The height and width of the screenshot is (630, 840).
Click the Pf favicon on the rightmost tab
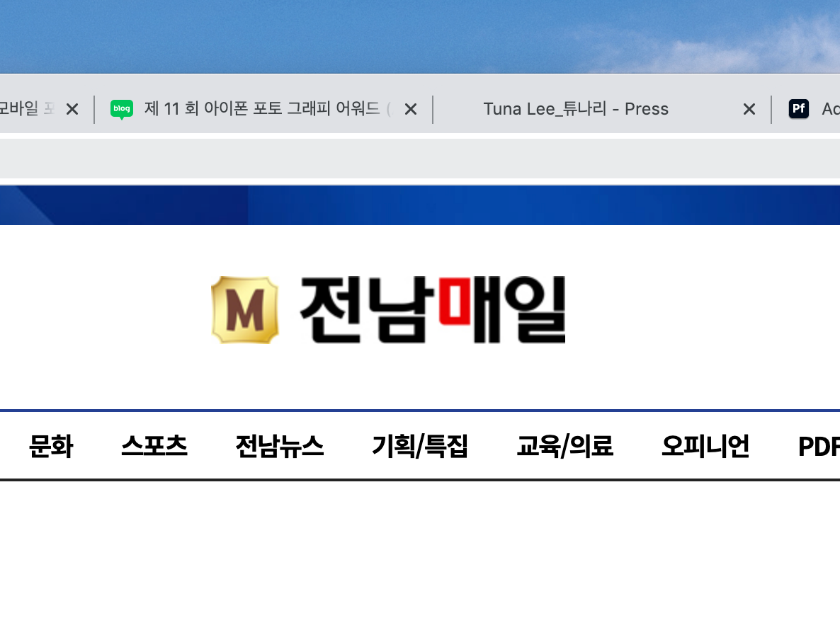click(x=799, y=109)
